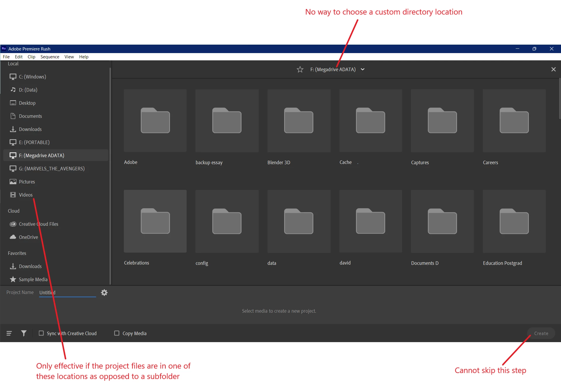Click the sort/view options icon
The width and height of the screenshot is (561, 392).
[9, 333]
